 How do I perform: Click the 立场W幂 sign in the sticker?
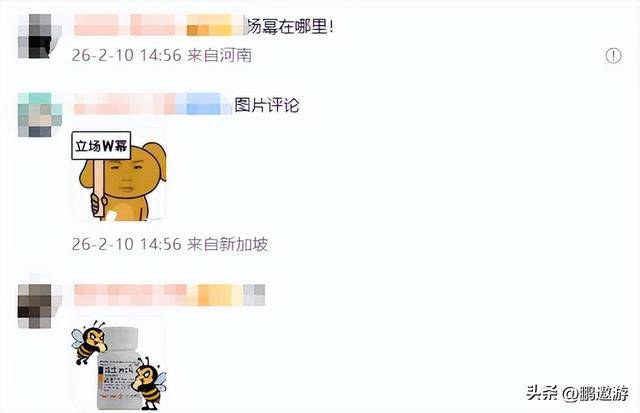point(101,145)
